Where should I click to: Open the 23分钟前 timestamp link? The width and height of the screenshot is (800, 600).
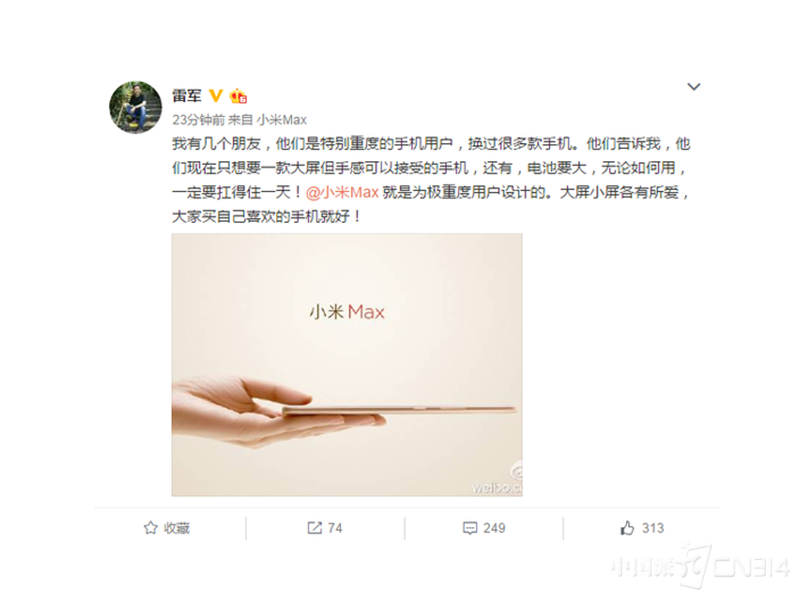[198, 120]
